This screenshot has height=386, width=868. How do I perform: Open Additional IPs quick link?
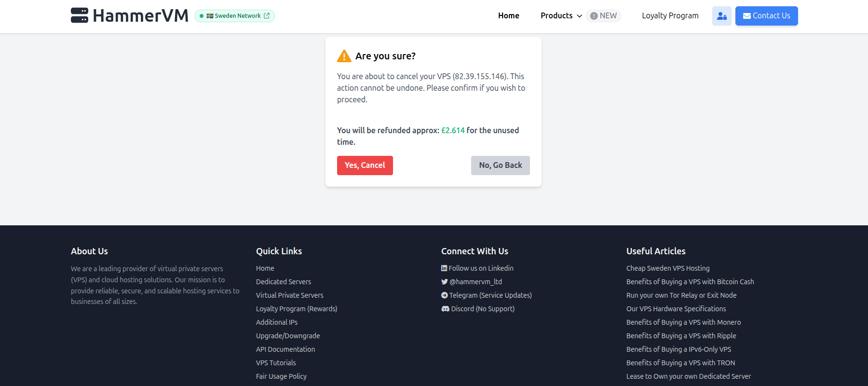pyautogui.click(x=276, y=322)
